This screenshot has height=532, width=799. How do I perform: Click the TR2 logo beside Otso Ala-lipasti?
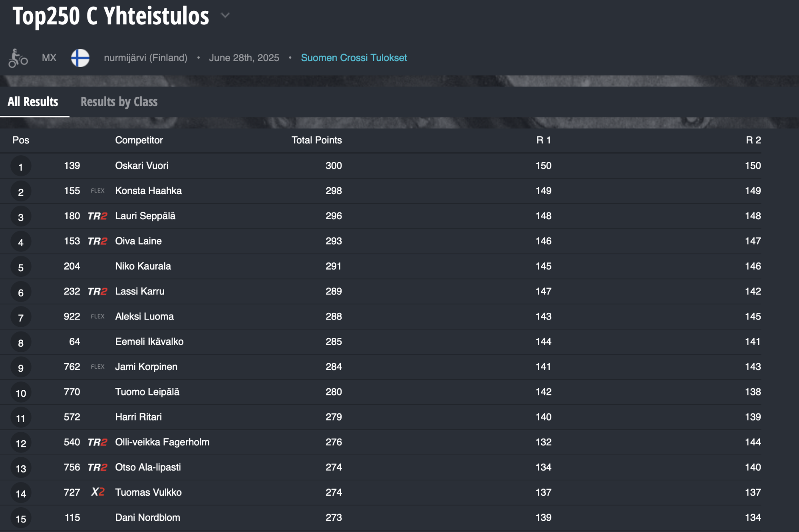tap(97, 467)
